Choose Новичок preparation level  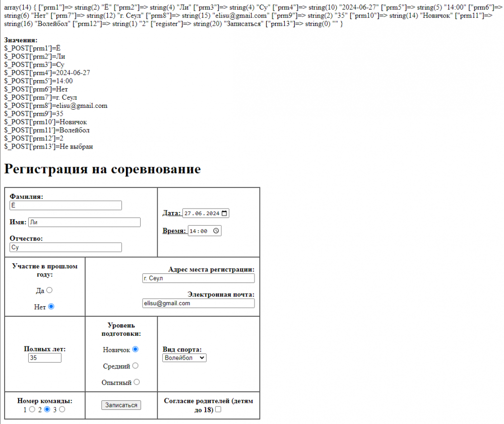pos(135,349)
